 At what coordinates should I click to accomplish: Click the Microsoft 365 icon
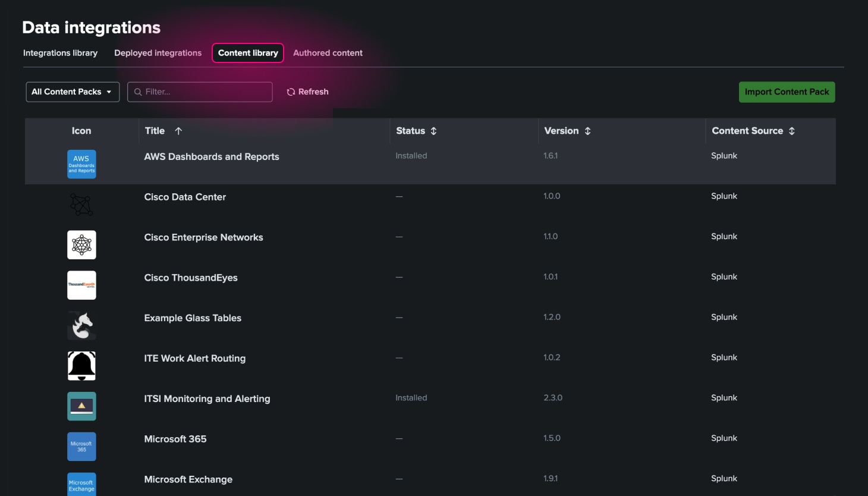81,447
